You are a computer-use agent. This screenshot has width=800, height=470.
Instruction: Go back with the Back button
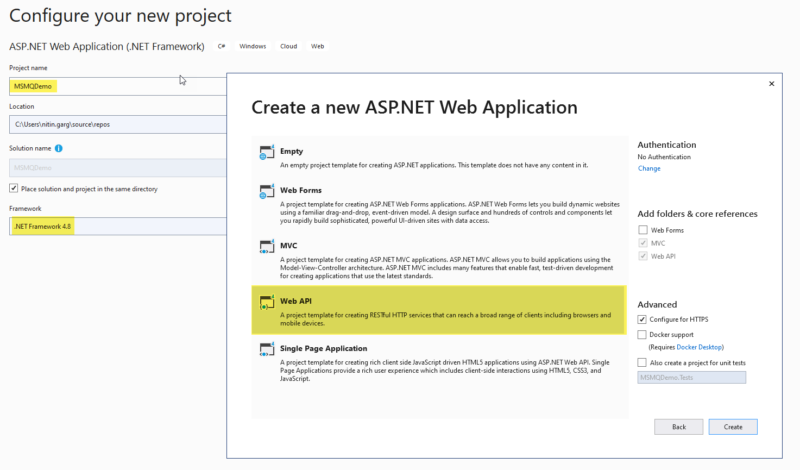[x=679, y=426]
